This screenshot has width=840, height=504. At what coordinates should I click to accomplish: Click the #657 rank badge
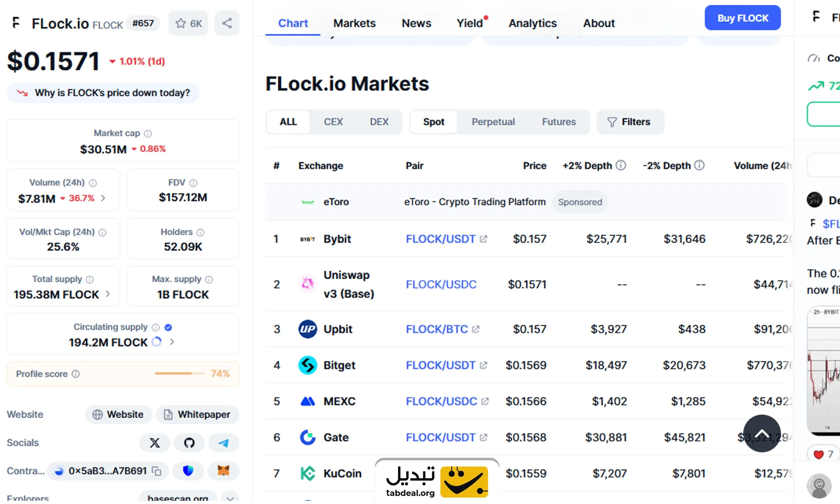coord(143,23)
